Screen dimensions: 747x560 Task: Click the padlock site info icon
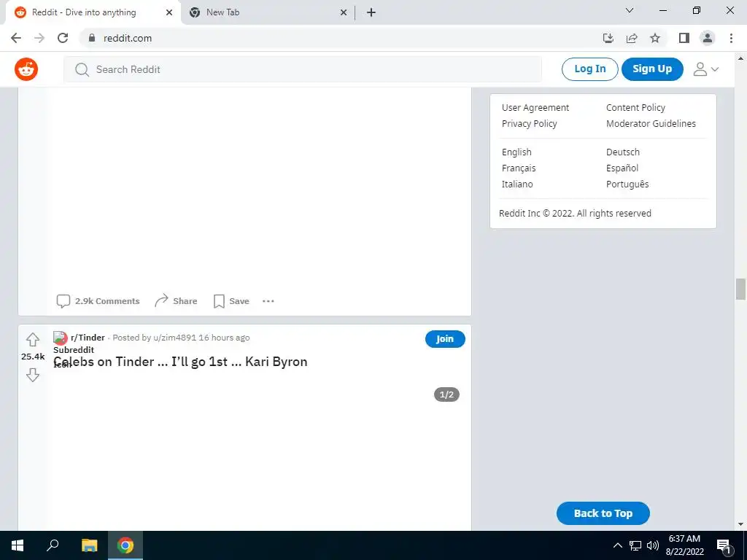pos(92,38)
